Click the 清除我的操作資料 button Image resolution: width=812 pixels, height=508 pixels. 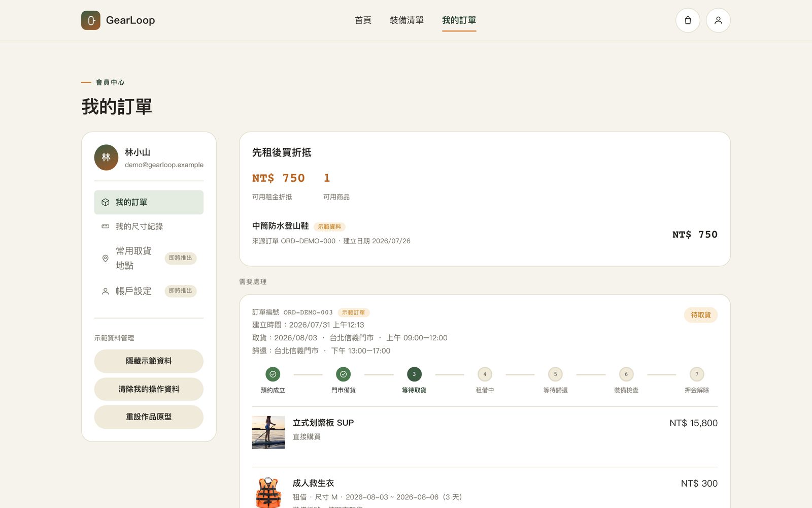click(149, 389)
